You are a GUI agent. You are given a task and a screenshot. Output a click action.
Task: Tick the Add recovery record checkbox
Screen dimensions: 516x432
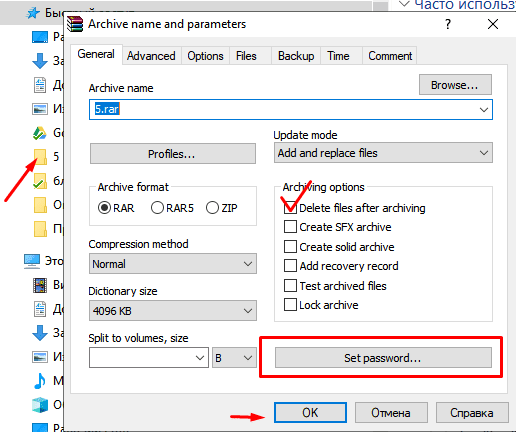290,266
